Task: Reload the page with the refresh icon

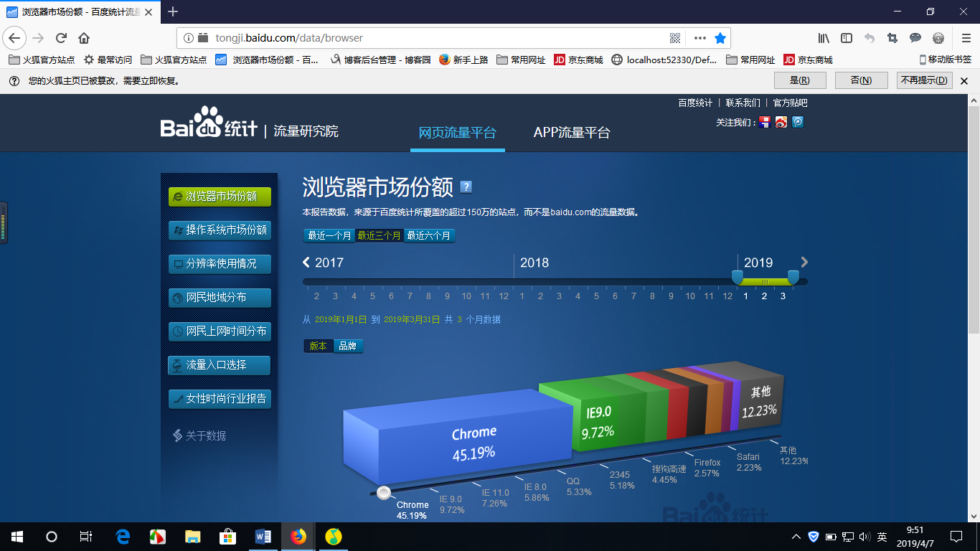Action: pyautogui.click(x=61, y=38)
